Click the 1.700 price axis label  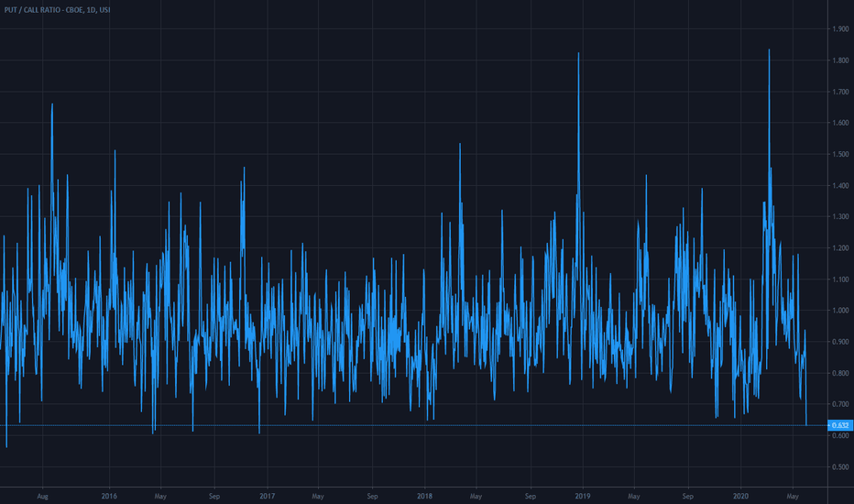840,92
